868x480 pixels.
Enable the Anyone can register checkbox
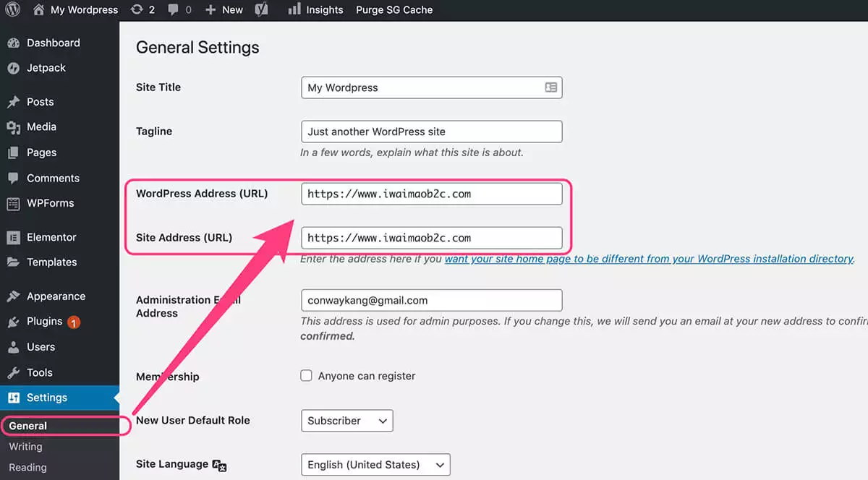click(x=307, y=376)
